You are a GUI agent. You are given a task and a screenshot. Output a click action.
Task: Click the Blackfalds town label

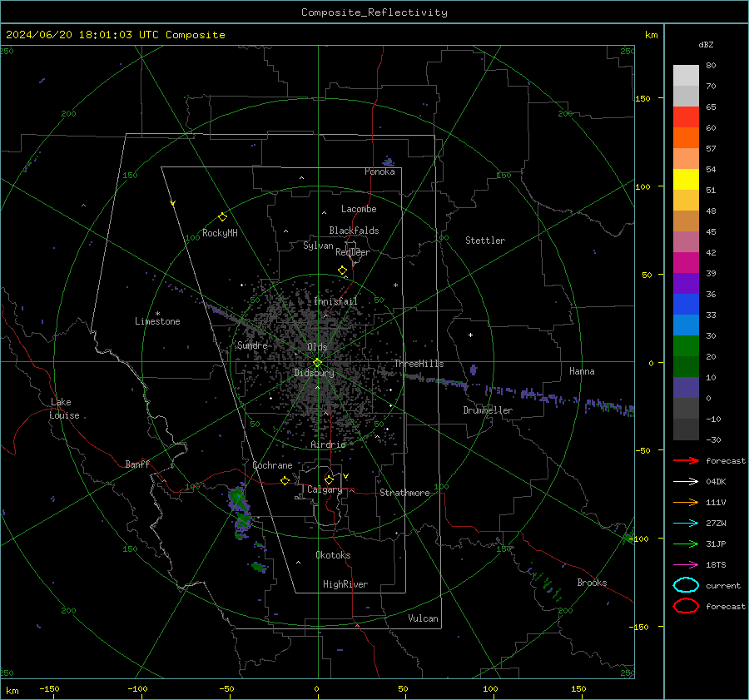[x=354, y=231]
